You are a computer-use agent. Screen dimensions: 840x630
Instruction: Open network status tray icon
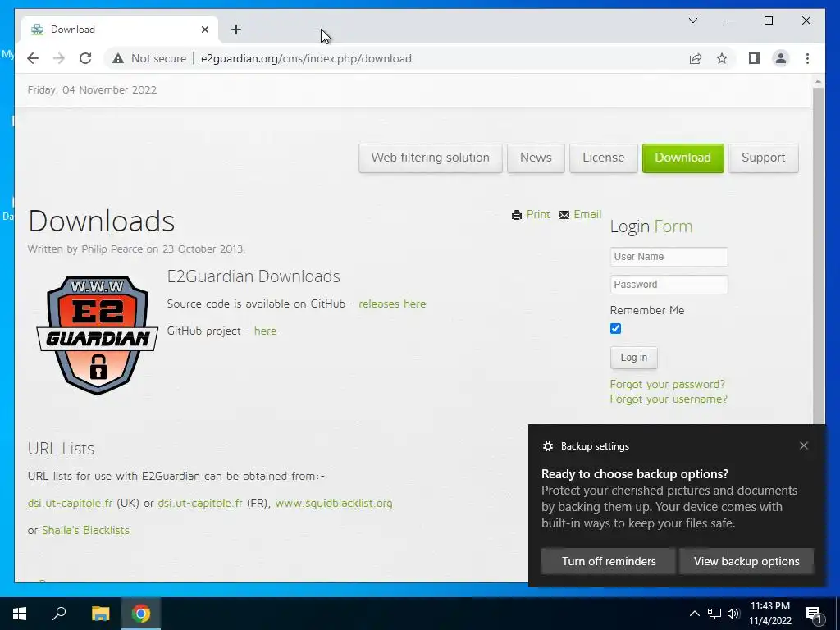pyautogui.click(x=714, y=614)
